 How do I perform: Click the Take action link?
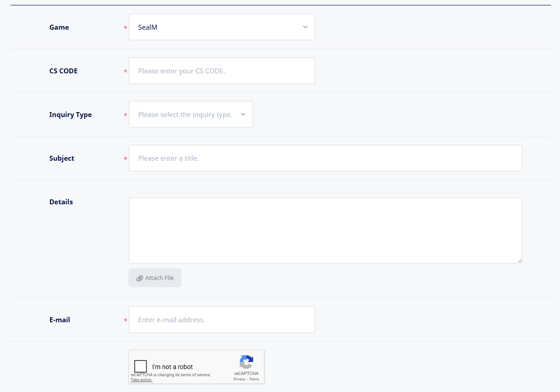(x=141, y=380)
